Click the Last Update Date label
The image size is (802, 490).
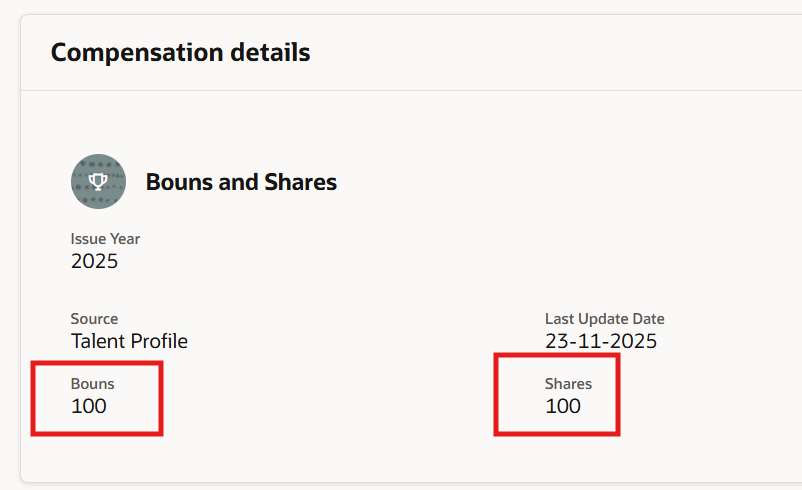click(604, 319)
